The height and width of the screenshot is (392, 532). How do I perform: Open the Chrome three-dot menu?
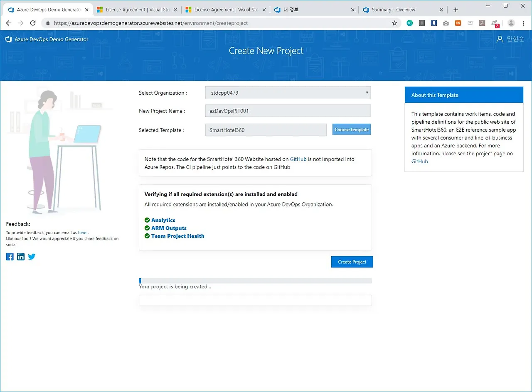(x=524, y=23)
